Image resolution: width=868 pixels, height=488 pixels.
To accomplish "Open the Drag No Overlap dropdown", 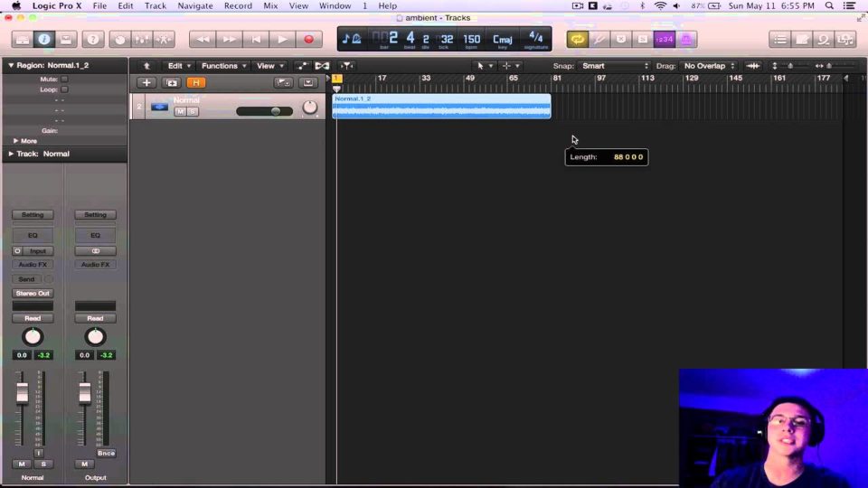I will [709, 66].
